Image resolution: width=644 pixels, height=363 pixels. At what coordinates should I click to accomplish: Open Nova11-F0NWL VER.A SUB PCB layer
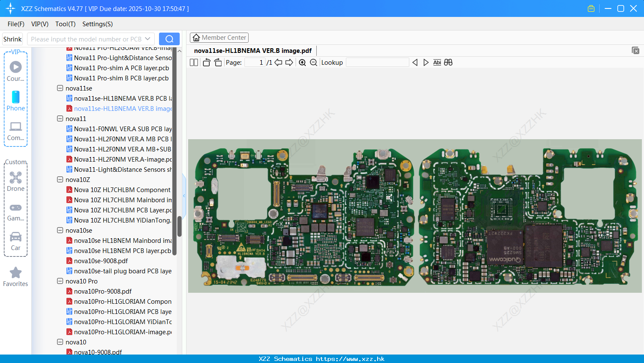(x=119, y=129)
